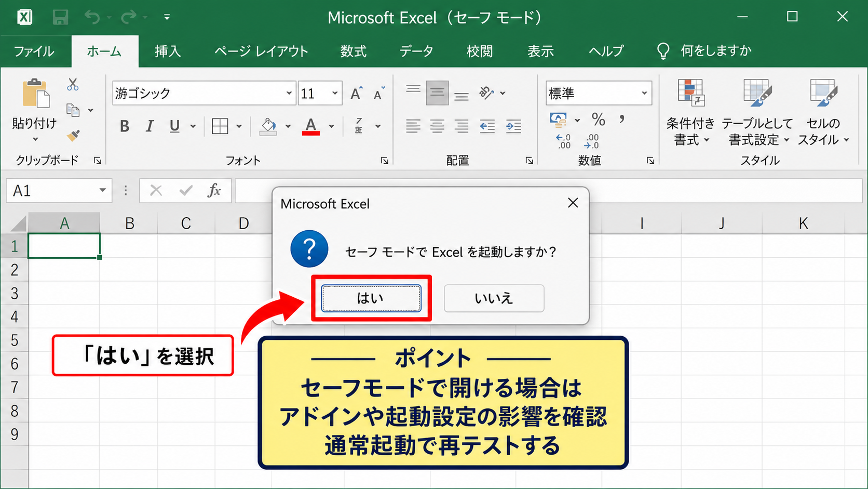Open Font group dialog launcher

pyautogui.click(x=384, y=161)
